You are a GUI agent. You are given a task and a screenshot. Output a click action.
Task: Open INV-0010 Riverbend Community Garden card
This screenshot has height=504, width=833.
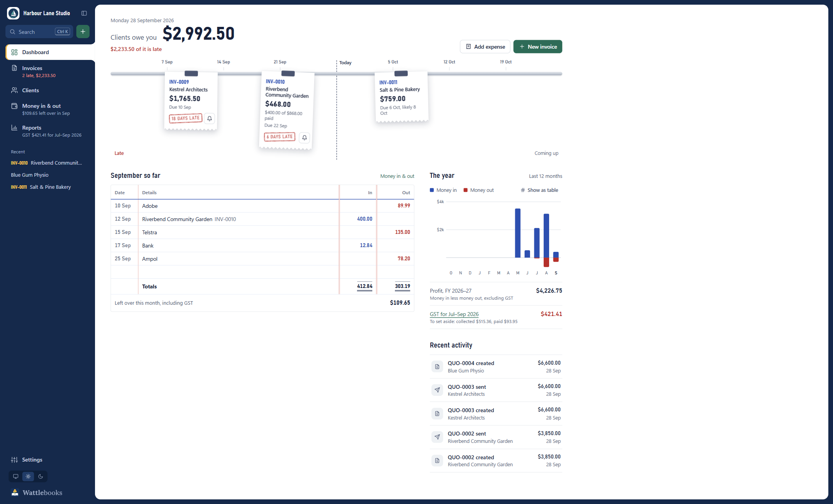[287, 110]
